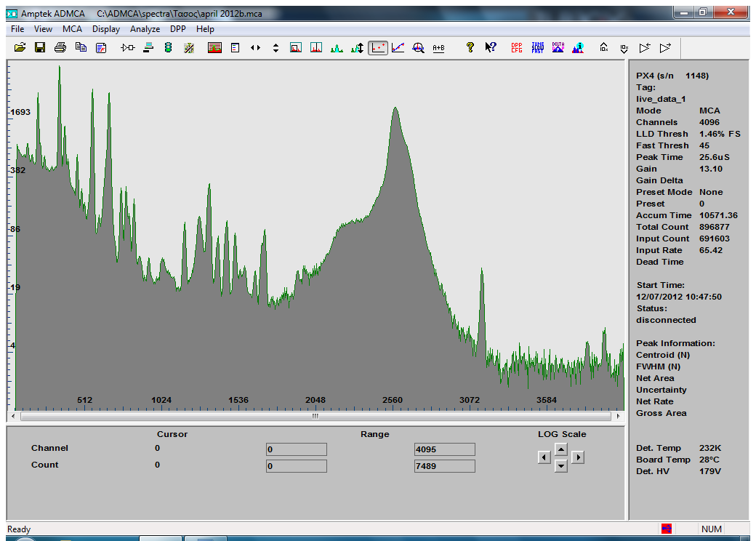The width and height of the screenshot is (756, 541).
Task: Click the green peaks search icon
Action: coord(337,47)
